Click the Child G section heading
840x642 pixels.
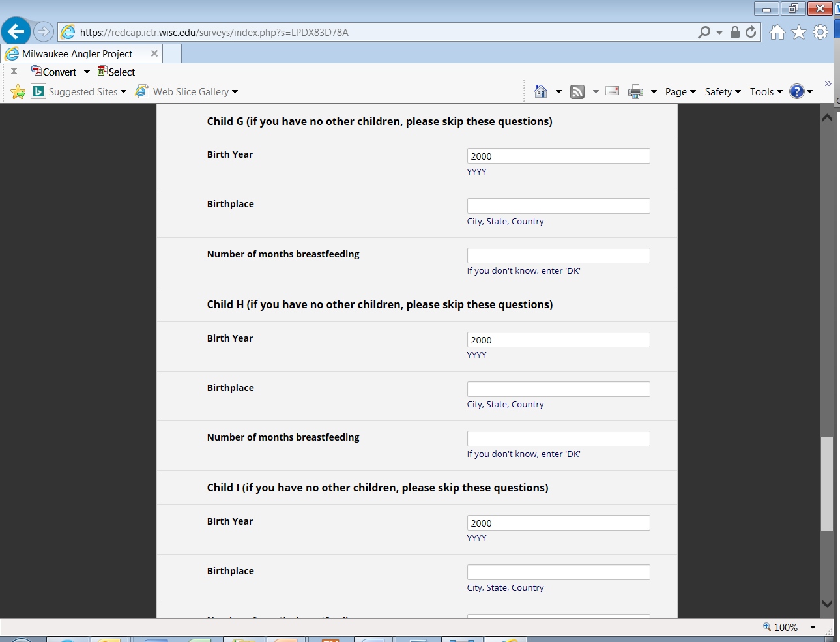point(380,121)
